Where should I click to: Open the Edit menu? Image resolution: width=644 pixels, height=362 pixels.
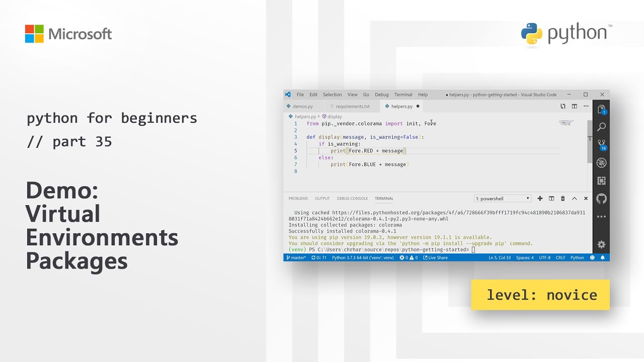(313, 95)
